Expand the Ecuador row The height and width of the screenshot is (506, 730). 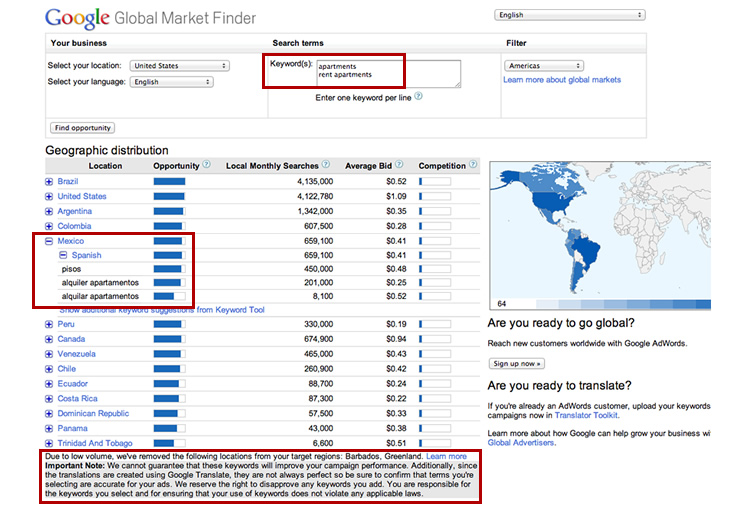pos(49,384)
